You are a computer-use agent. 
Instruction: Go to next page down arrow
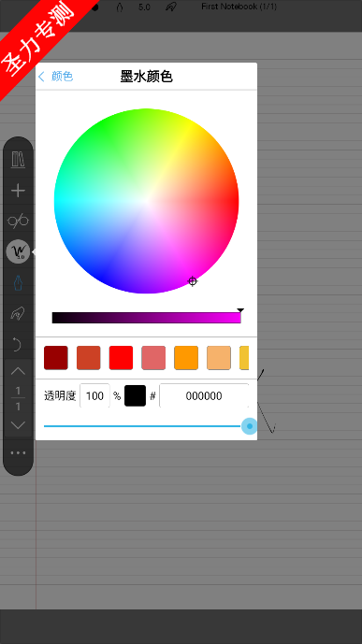pos(18,424)
